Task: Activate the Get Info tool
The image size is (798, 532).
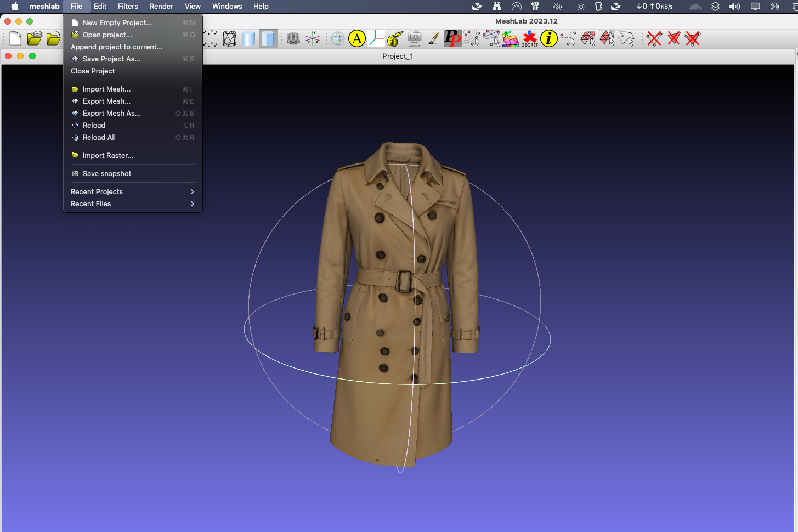Action: pos(549,38)
